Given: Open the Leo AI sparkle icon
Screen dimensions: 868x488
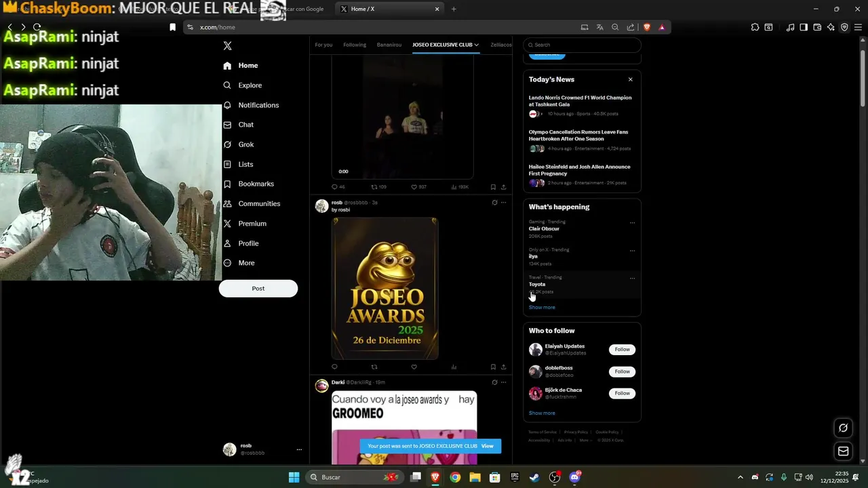Looking at the screenshot, I should (831, 27).
